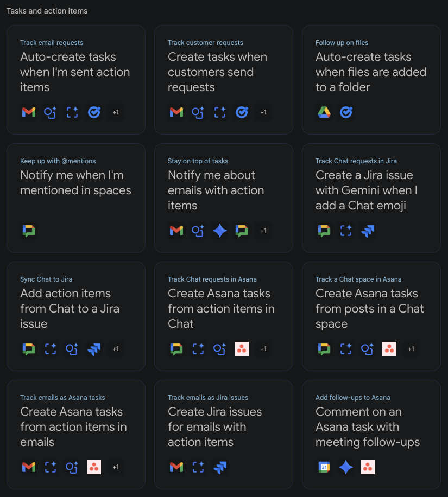Click Jira icon in Sync Chat to Jira card
The image size is (448, 497).
pyautogui.click(x=94, y=349)
